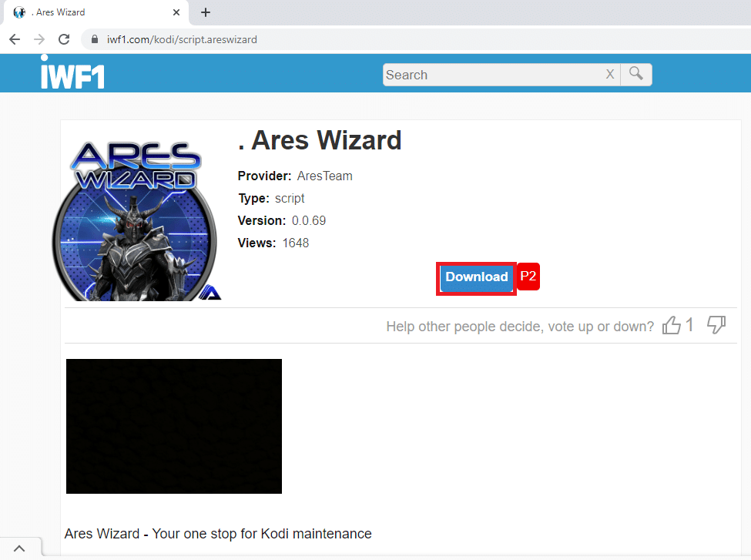
Task: Click the magnifier search icon
Action: pos(636,74)
